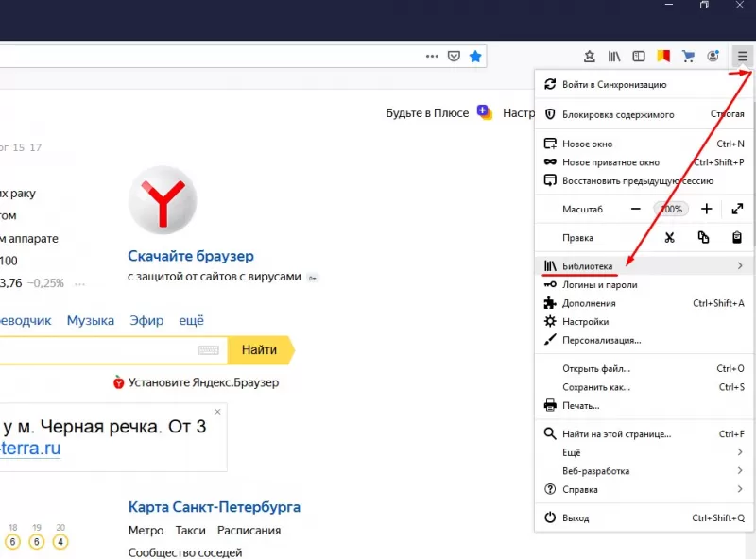This screenshot has width=756, height=559.
Task: Open the Firefox Library toolbar icon
Action: [613, 56]
